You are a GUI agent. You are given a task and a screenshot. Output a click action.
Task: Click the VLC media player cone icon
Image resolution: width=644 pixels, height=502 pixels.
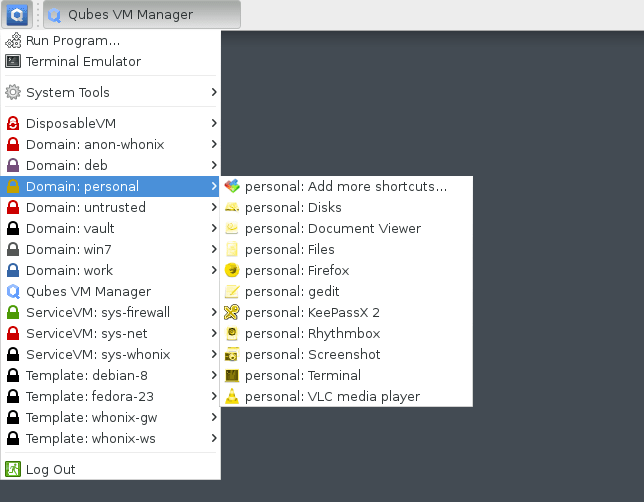[x=232, y=396]
